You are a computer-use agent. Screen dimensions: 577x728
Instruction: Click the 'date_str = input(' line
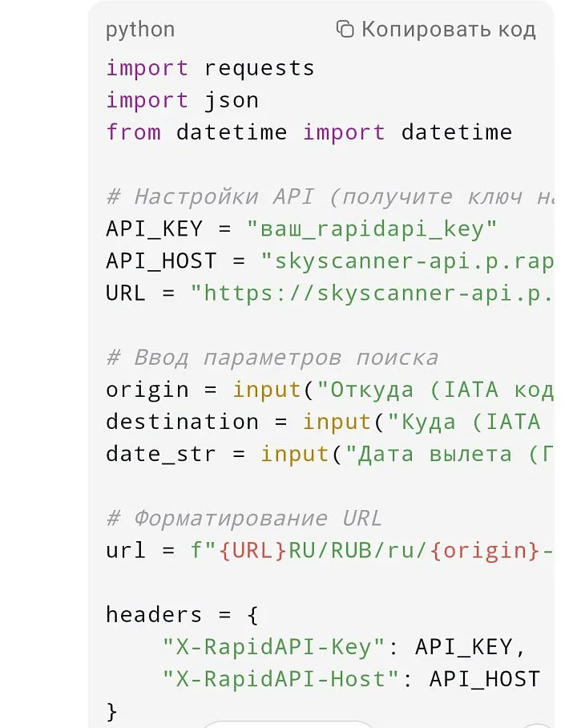tap(329, 454)
